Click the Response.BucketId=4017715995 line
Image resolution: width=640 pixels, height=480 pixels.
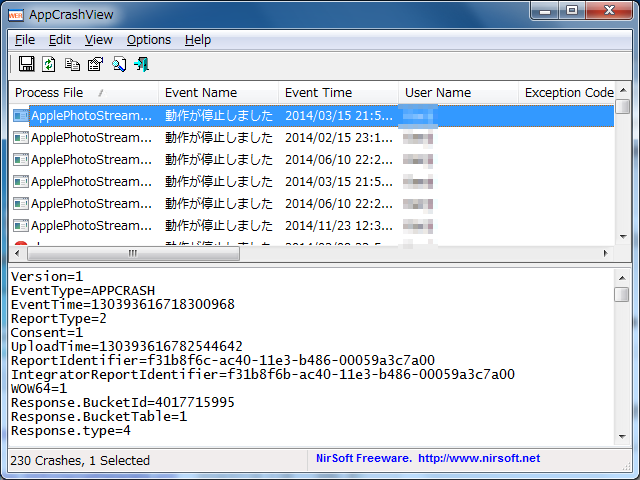click(x=123, y=402)
